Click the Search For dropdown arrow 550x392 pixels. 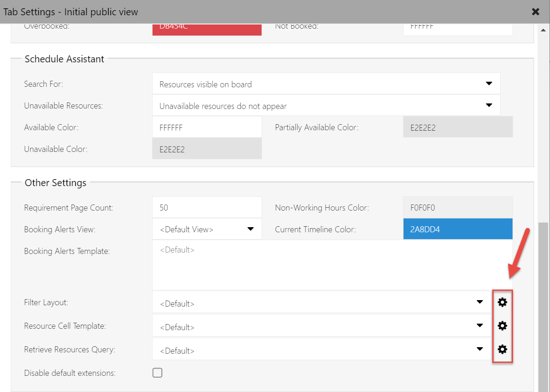click(489, 84)
